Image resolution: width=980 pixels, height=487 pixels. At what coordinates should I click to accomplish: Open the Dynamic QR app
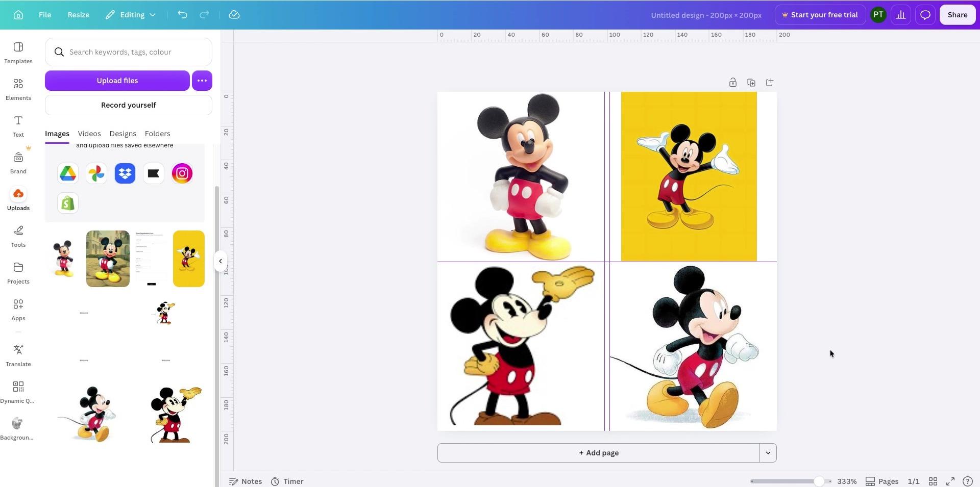coord(18,392)
